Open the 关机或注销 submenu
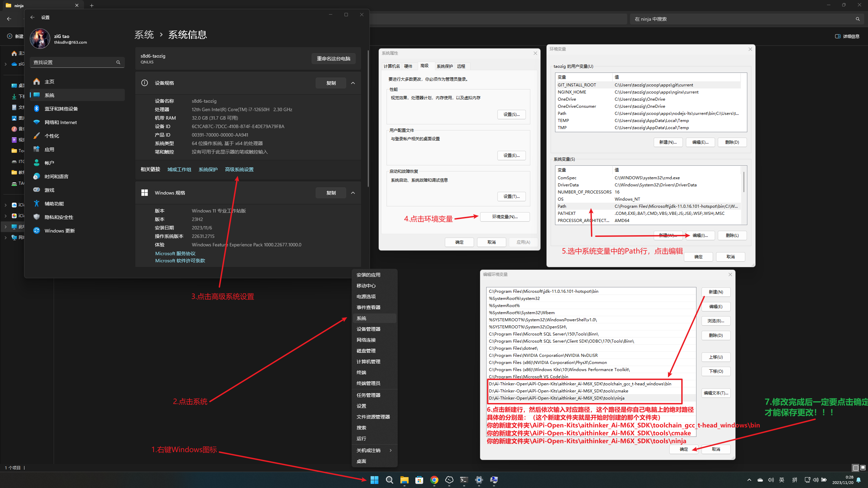This screenshot has width=868, height=488. (x=374, y=450)
